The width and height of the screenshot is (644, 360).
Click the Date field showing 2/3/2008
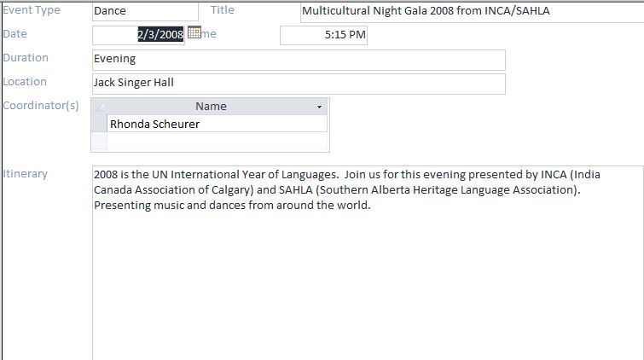pos(138,35)
